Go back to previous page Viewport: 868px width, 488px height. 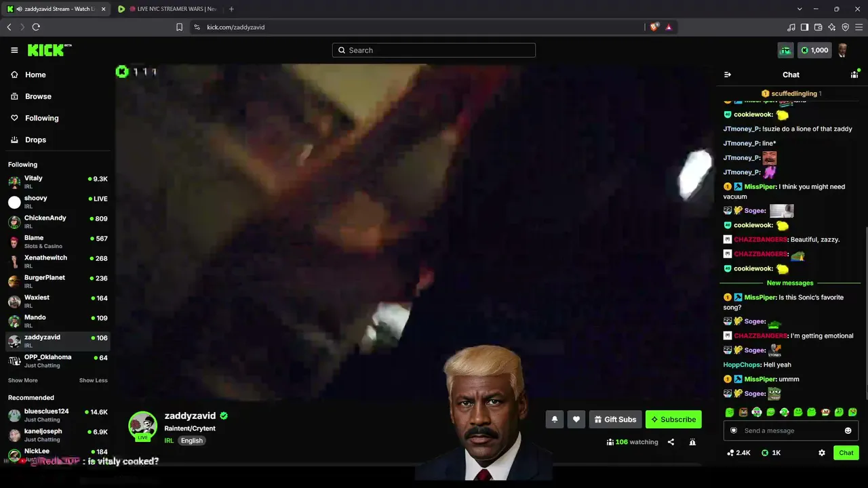(x=9, y=27)
